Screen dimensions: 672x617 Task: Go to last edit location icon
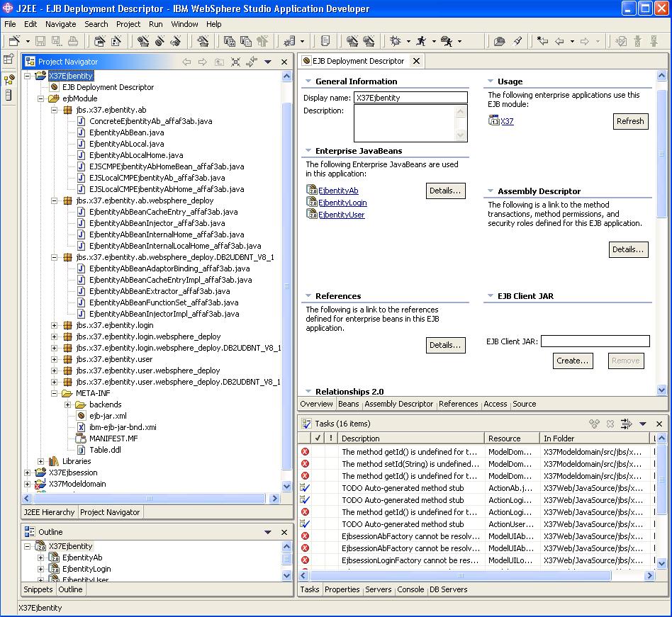[542, 41]
